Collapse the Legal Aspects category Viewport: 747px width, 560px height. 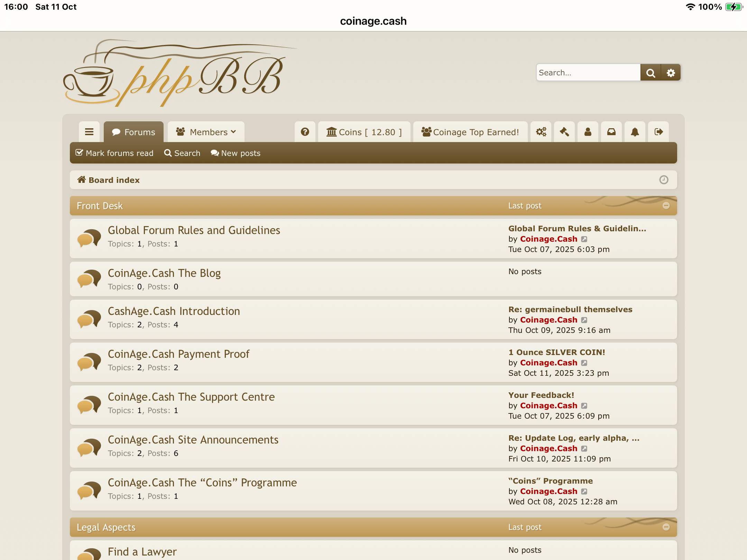[666, 527]
